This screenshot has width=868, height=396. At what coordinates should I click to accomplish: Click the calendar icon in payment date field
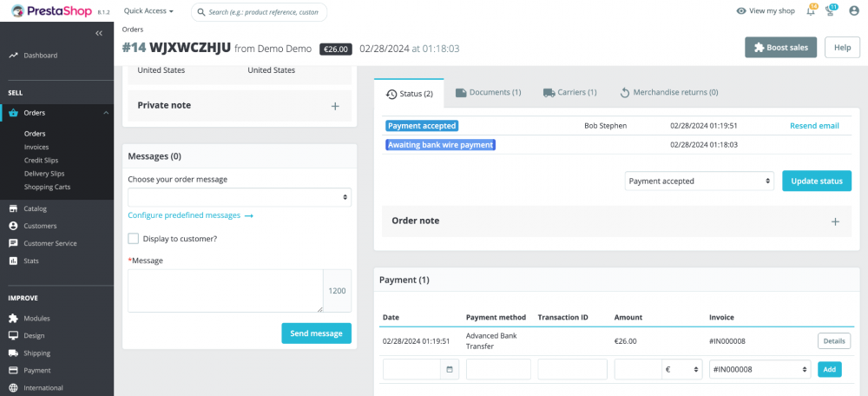(x=450, y=369)
